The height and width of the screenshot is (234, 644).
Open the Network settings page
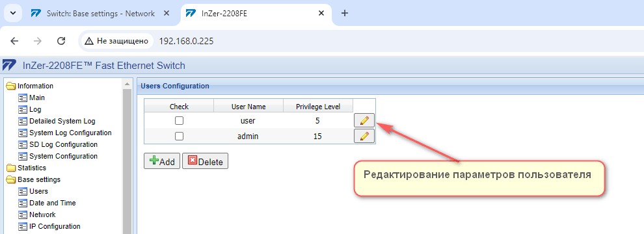tap(42, 214)
